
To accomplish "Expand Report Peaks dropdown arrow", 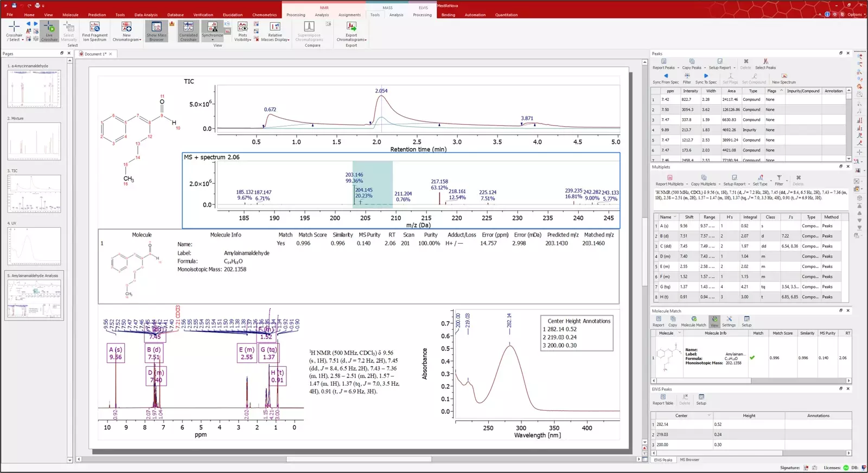I will point(678,68).
